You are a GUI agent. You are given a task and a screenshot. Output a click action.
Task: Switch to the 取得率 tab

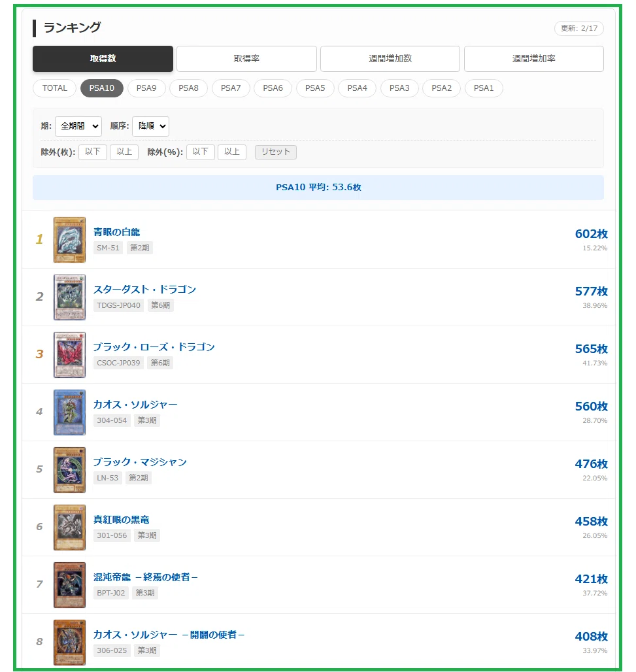tap(246, 59)
